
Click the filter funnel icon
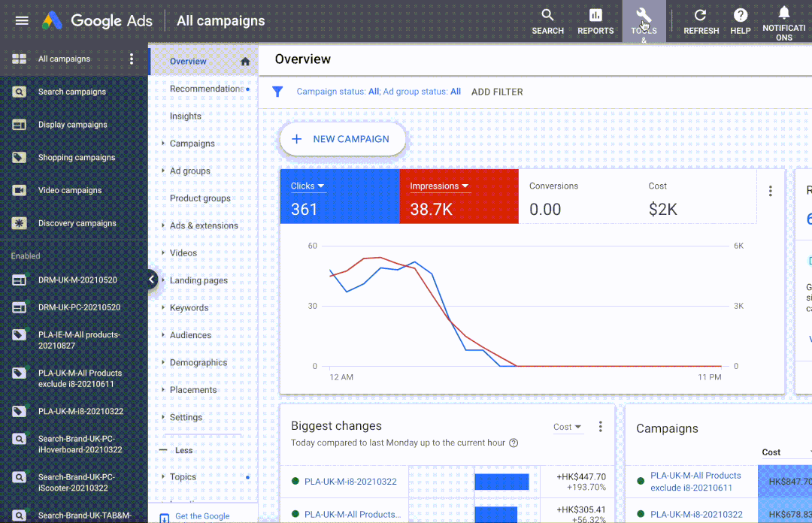pyautogui.click(x=277, y=92)
